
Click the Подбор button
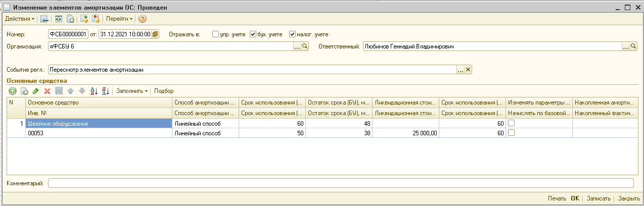tap(164, 91)
